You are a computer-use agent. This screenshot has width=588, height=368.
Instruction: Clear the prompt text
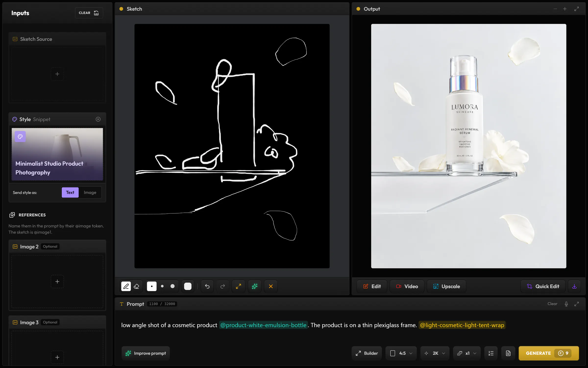tap(552, 304)
